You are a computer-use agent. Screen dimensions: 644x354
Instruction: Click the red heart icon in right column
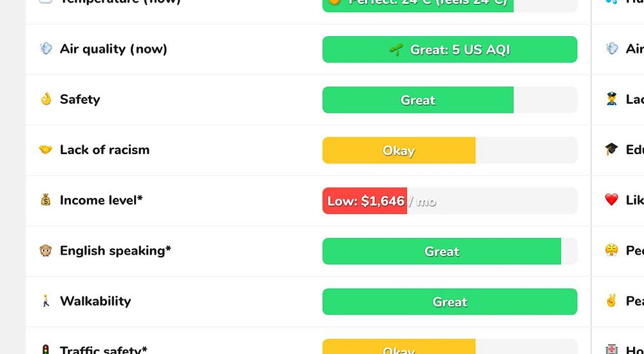(x=612, y=200)
